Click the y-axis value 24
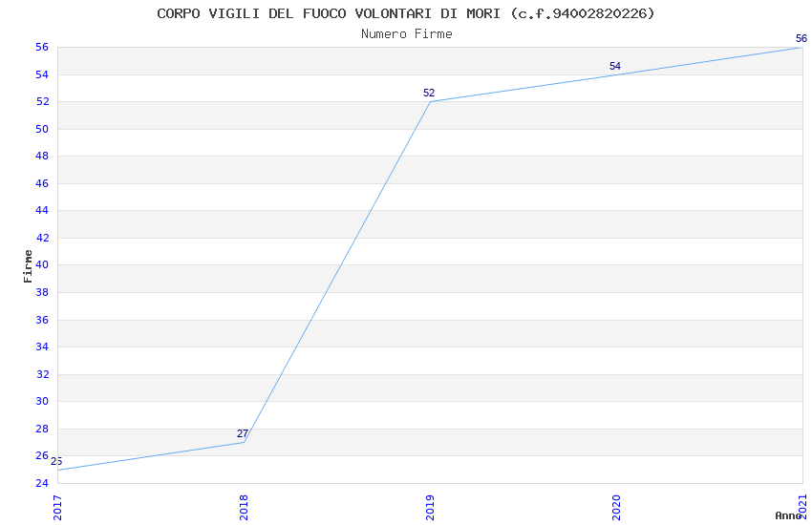The image size is (812, 525). point(42,483)
